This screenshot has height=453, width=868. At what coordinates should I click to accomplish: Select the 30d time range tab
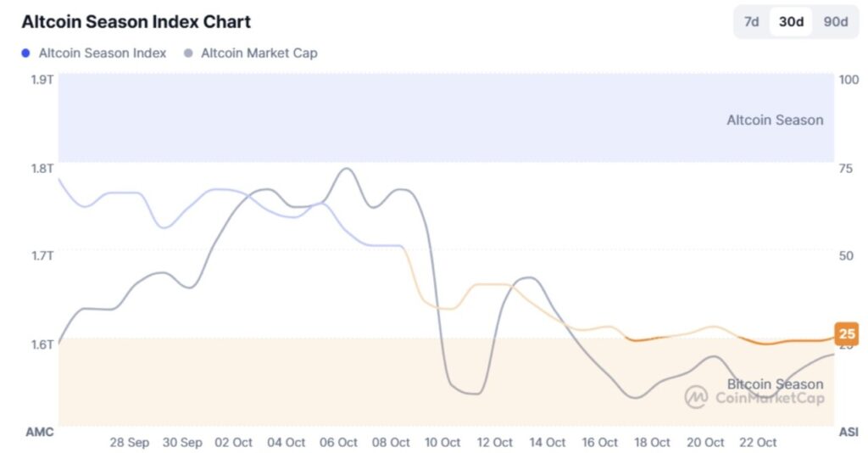[x=791, y=22]
